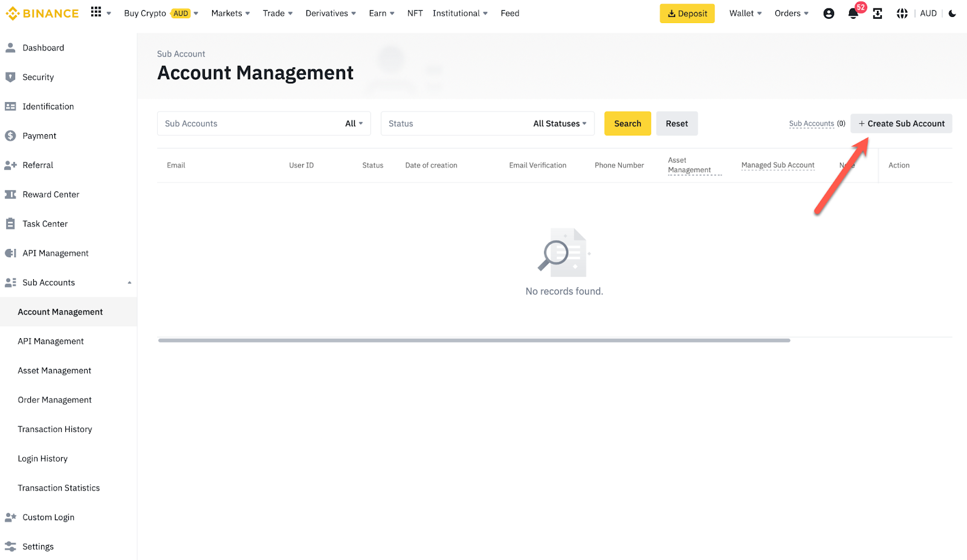Click the Task Center clipboard icon
967x560 pixels.
pyautogui.click(x=10, y=224)
